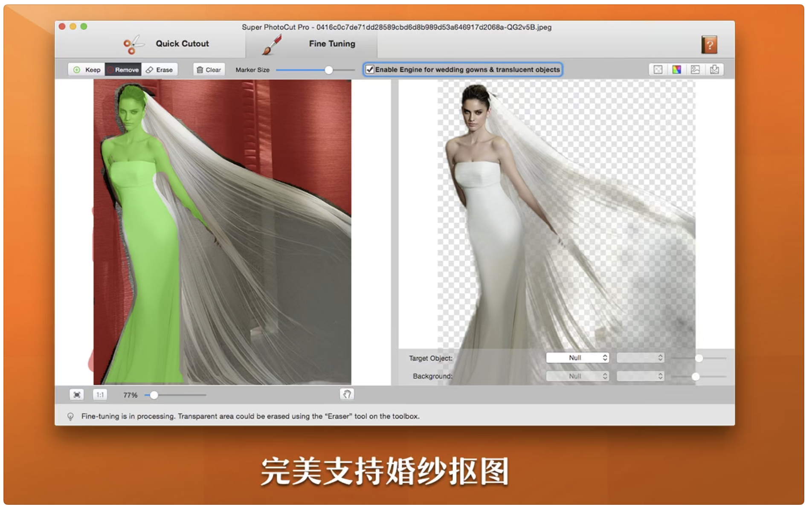812x510 pixels.
Task: Click the zoom level slider handle
Action: point(154,395)
